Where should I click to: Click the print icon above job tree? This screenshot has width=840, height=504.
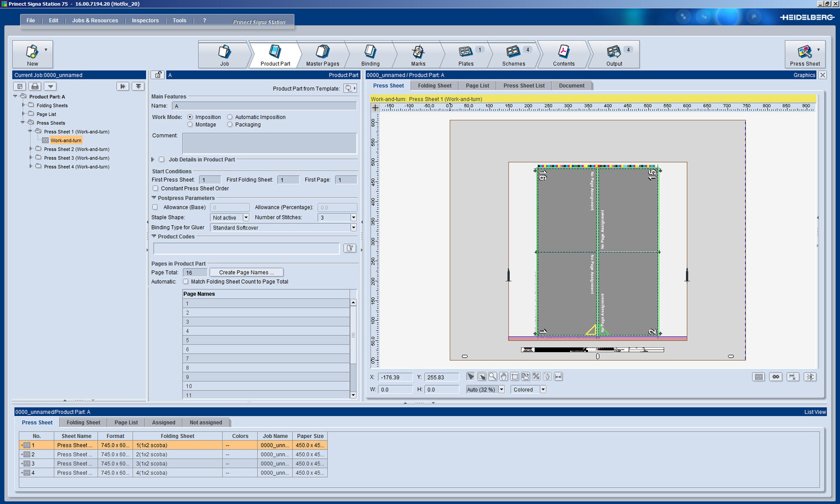pyautogui.click(x=35, y=86)
